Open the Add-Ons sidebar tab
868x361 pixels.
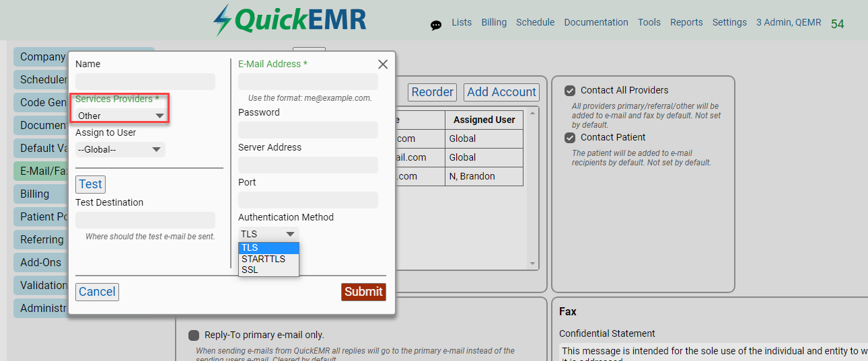click(x=42, y=263)
